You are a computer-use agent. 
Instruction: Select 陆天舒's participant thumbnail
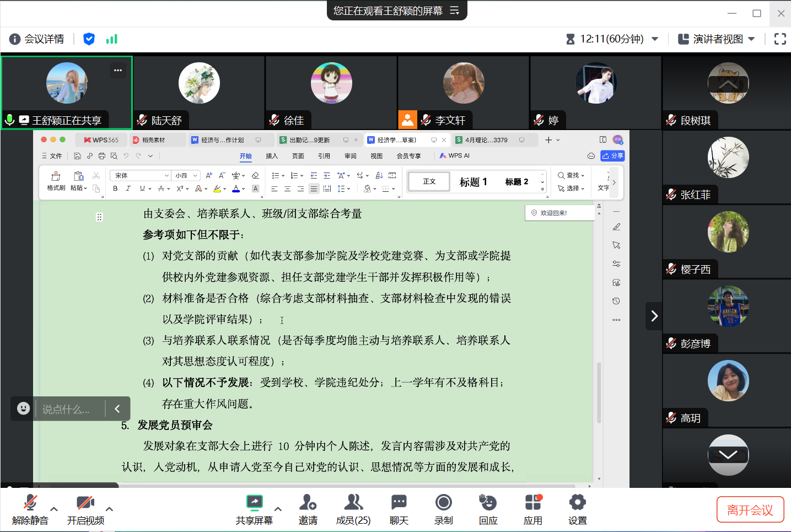(199, 92)
